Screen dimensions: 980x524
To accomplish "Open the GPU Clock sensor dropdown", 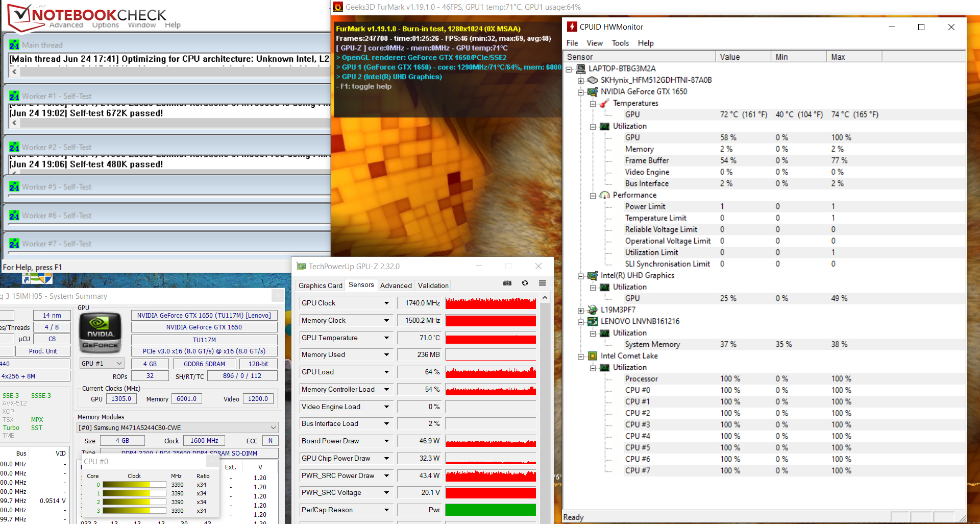I will click(x=386, y=303).
